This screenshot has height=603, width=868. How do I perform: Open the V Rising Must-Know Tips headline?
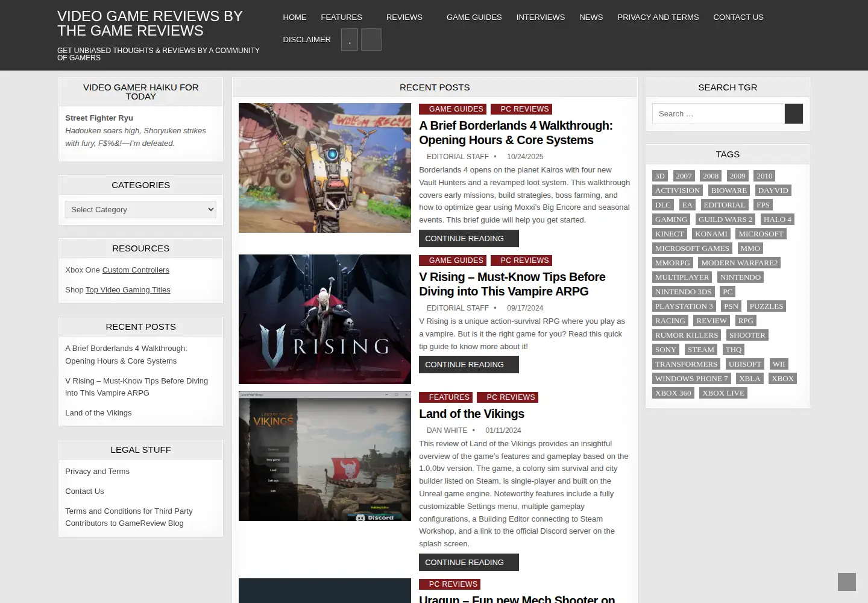(x=512, y=284)
